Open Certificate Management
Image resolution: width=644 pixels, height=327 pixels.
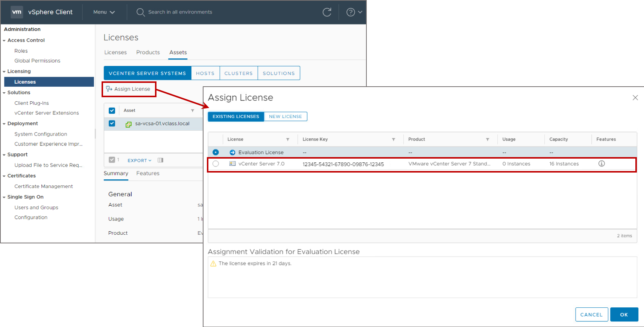point(44,186)
